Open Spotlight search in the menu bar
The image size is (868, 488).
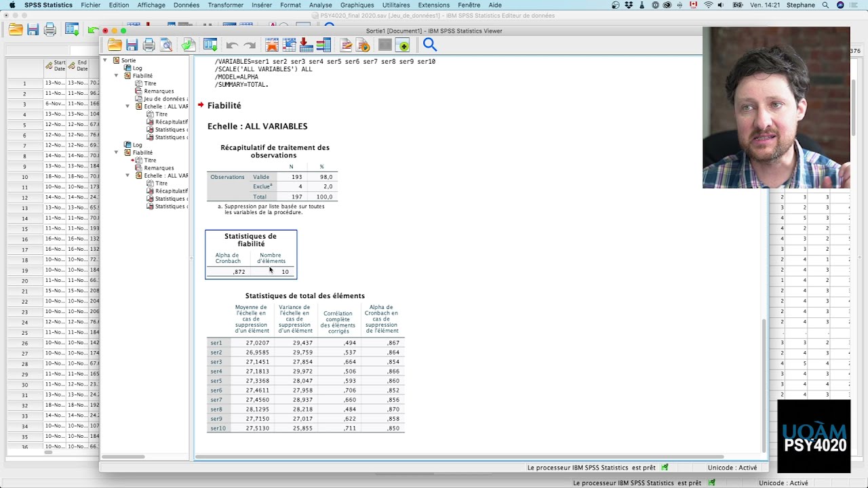[825, 5]
